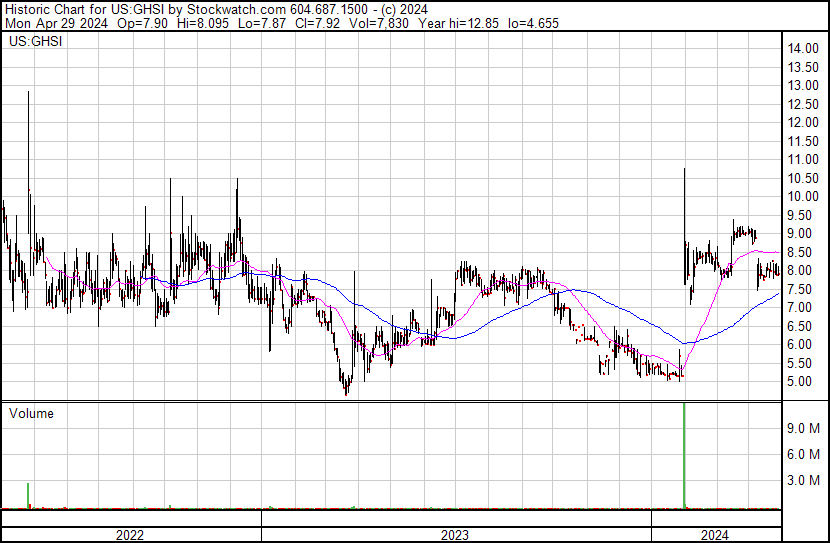The width and height of the screenshot is (830, 543).
Task: Click the 10.00 price axis label
Action: tap(803, 196)
